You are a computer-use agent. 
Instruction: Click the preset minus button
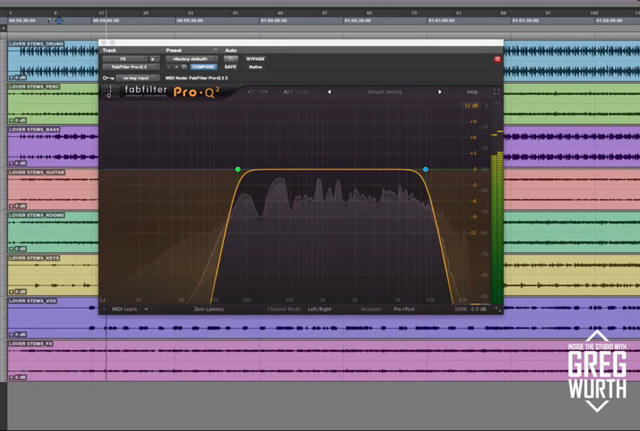click(169, 67)
